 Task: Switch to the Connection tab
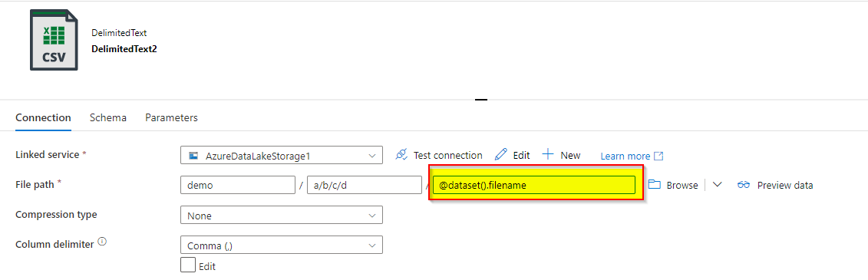[x=43, y=118]
